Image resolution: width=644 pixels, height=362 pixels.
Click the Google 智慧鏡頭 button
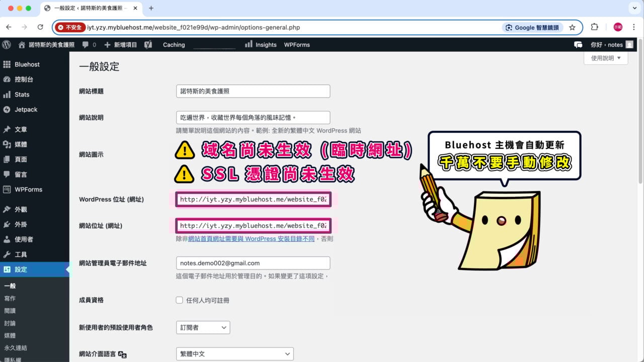tap(532, 28)
